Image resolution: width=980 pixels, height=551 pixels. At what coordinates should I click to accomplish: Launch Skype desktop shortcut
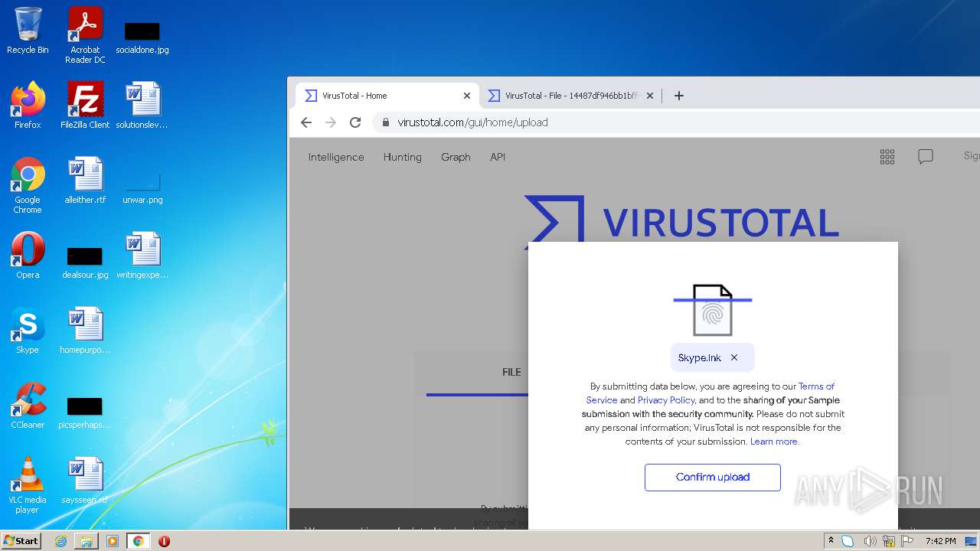pos(28,331)
